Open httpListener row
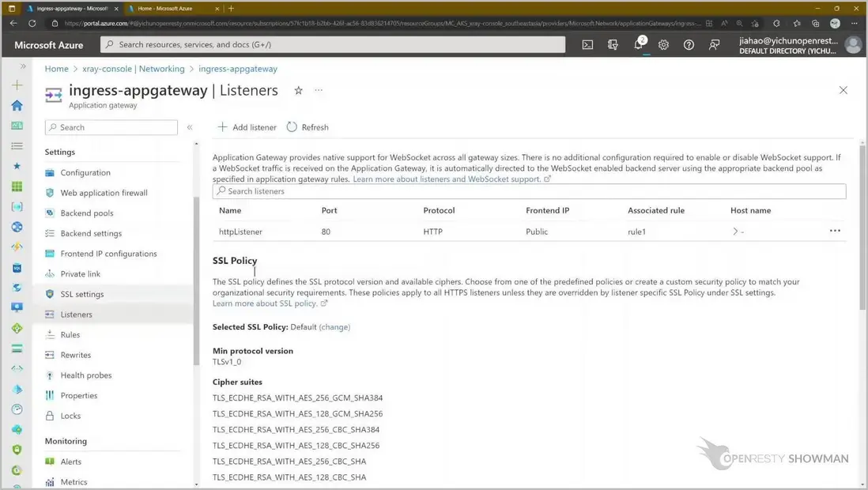868x490 pixels. [x=529, y=232]
